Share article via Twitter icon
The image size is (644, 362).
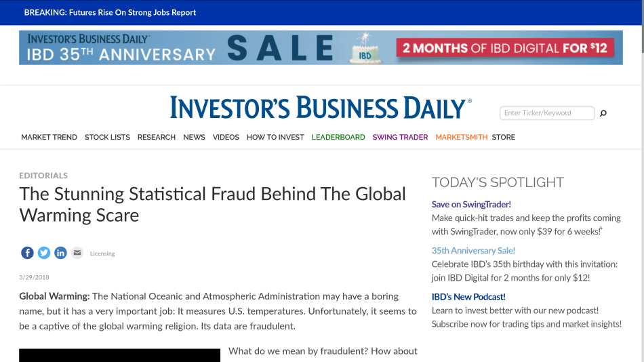[x=44, y=253]
